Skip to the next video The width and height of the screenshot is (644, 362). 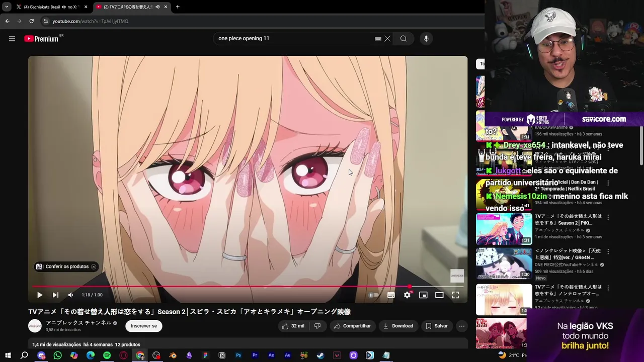pyautogui.click(x=55, y=295)
